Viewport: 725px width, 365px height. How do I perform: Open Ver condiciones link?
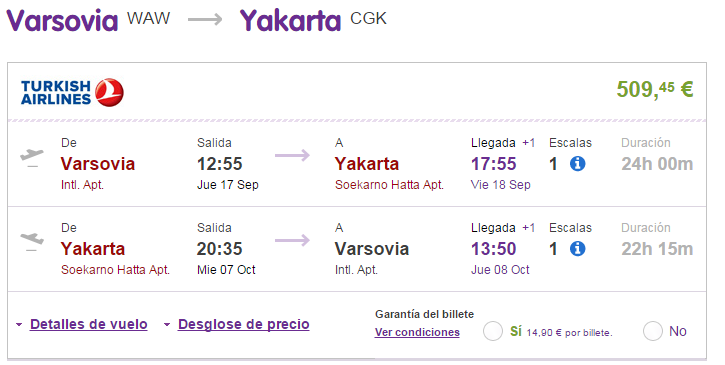[x=417, y=332]
